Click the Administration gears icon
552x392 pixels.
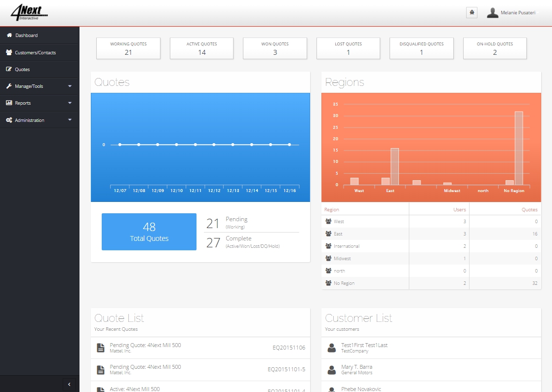point(9,120)
